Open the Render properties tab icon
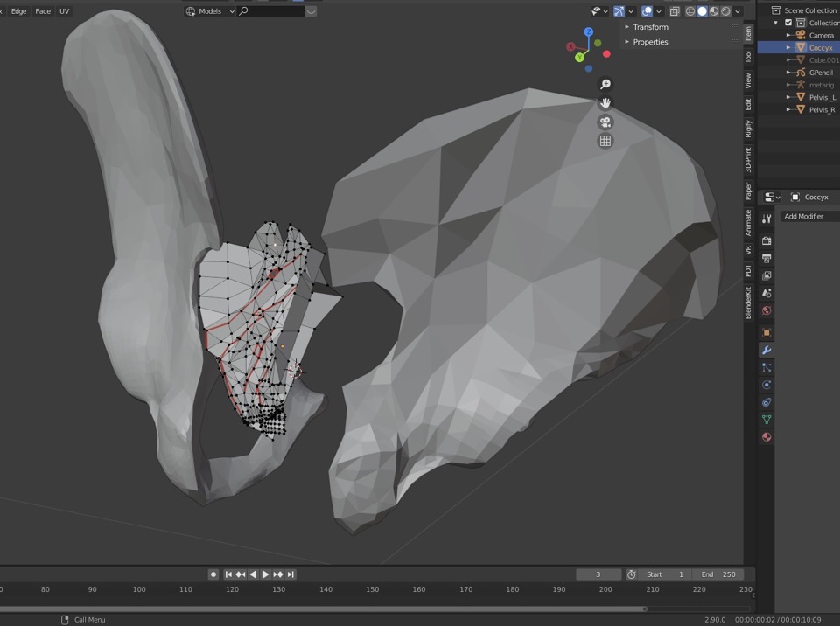The height and width of the screenshot is (626, 840). pos(766,240)
